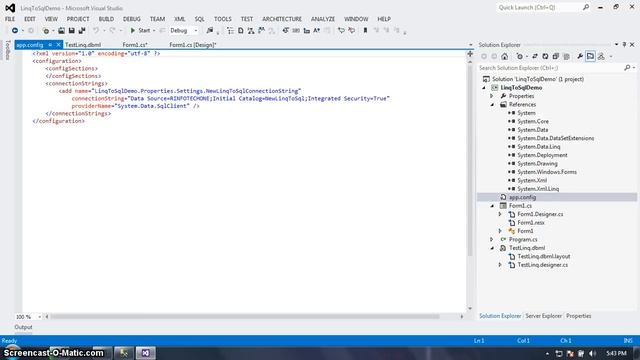Pin Solution Explorer with Auto Hide icon
Image resolution: width=640 pixels, height=360 pixels.
624,44
